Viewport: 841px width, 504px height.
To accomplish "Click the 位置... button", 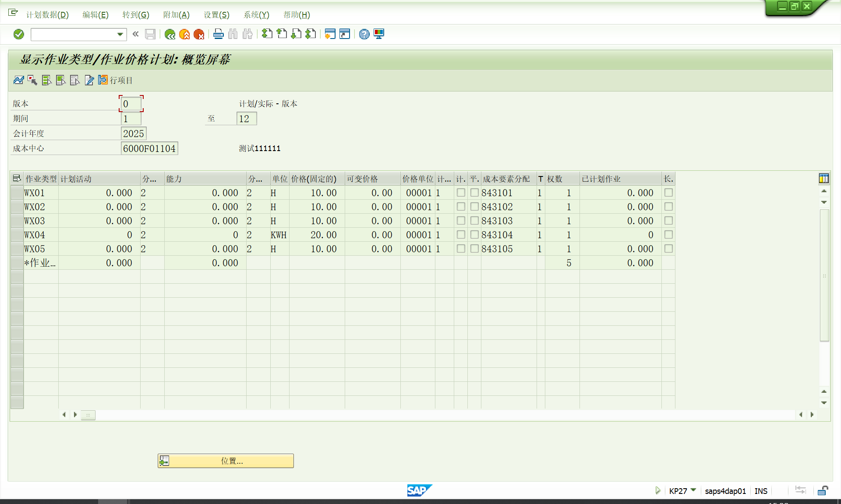I will tap(226, 461).
